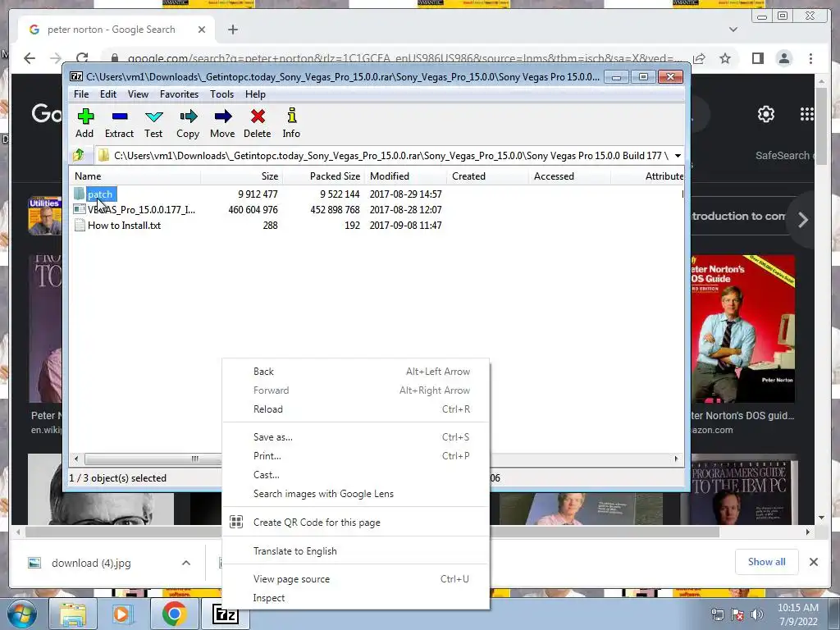Open the Favorites menu
Screen dimensions: 840x630
pos(179,94)
